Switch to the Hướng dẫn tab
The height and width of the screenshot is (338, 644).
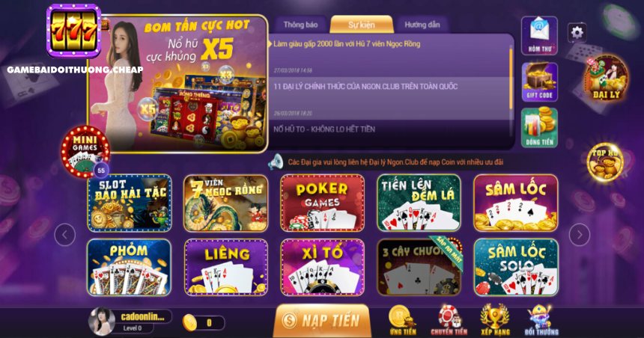422,25
